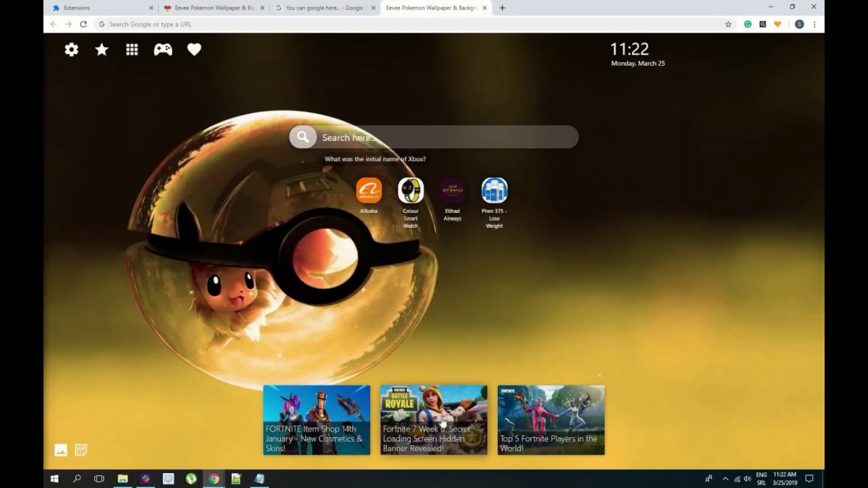Viewport: 868px width, 488px height.
Task: Close the Fortnite news cards panel
Action: pyautogui.click(x=599, y=375)
